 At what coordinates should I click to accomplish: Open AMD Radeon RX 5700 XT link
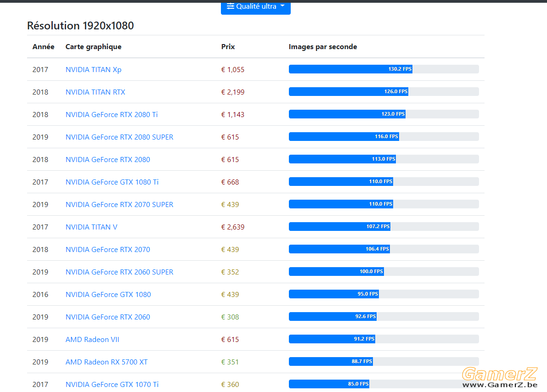(107, 362)
